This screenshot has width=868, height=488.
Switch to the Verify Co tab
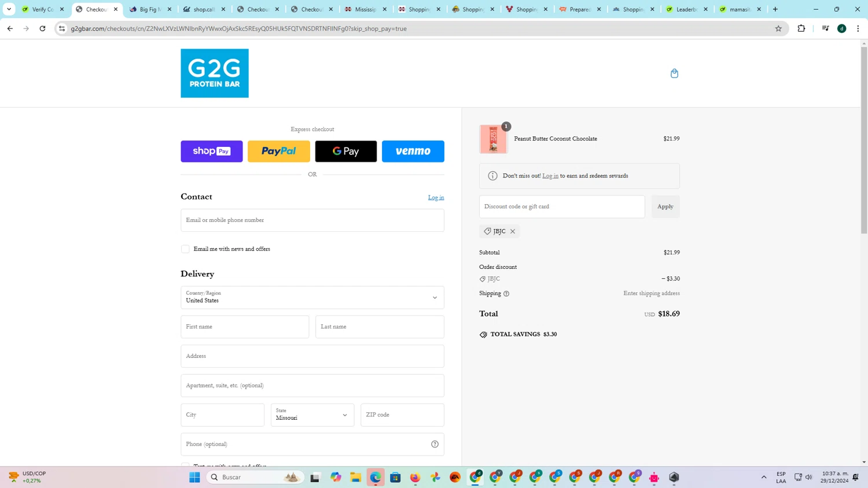pos(42,9)
